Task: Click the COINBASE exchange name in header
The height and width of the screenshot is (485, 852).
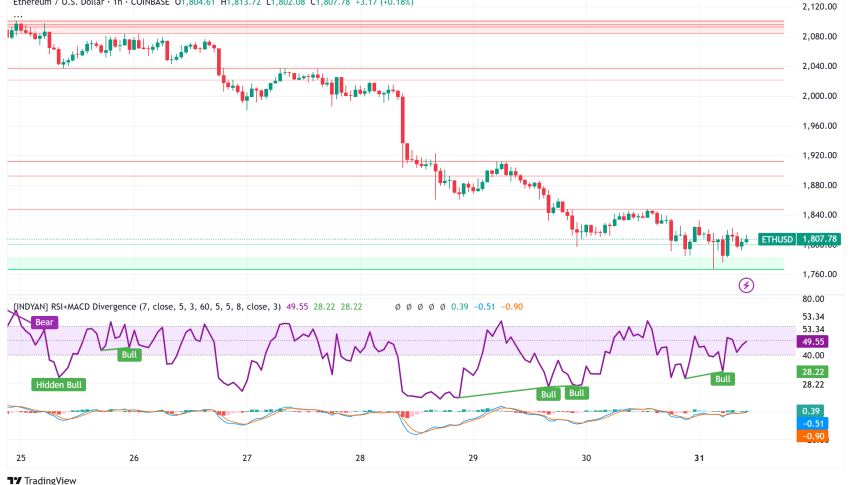Action: (x=150, y=3)
